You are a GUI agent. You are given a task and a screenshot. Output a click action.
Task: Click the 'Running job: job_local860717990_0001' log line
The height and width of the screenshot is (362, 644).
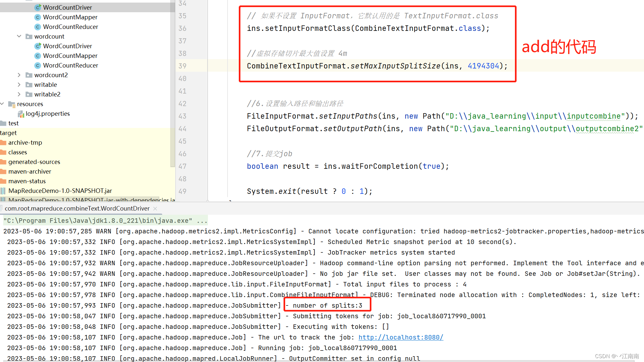[x=328, y=348]
